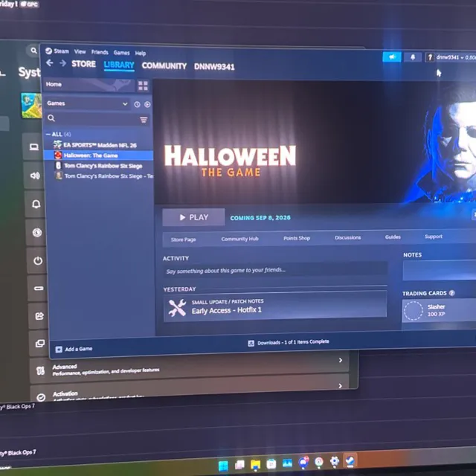Go to library Home
The image size is (476, 476).
(x=89, y=85)
